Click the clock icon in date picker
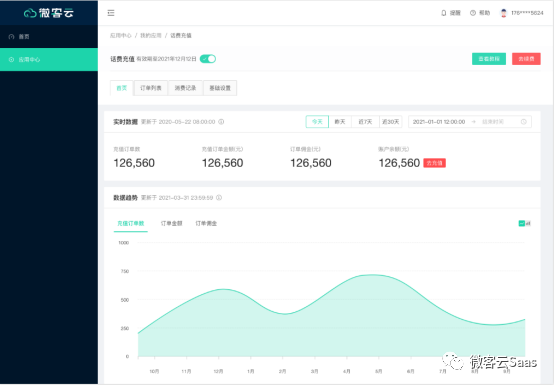This screenshot has height=386, width=554. point(524,122)
